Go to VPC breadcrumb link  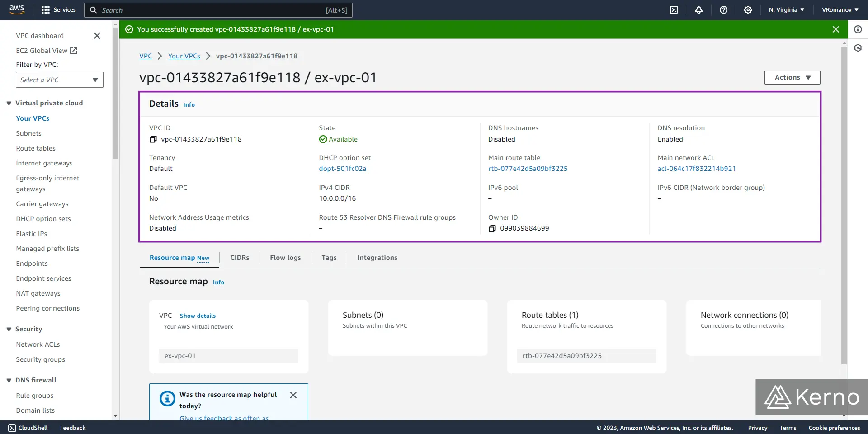click(146, 56)
